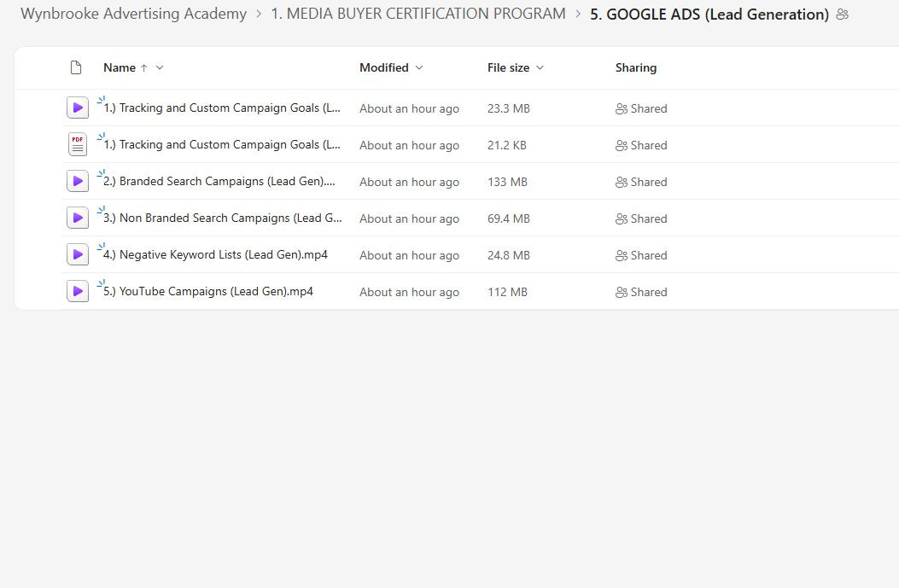Click the play icon for "2.) Branded Search Campaigns"
This screenshot has width=899, height=588.
(x=78, y=181)
